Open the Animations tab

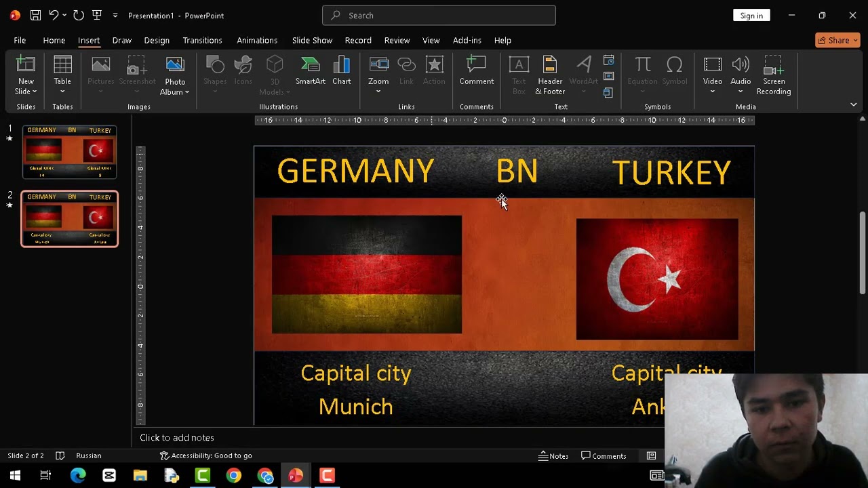[x=257, y=40]
